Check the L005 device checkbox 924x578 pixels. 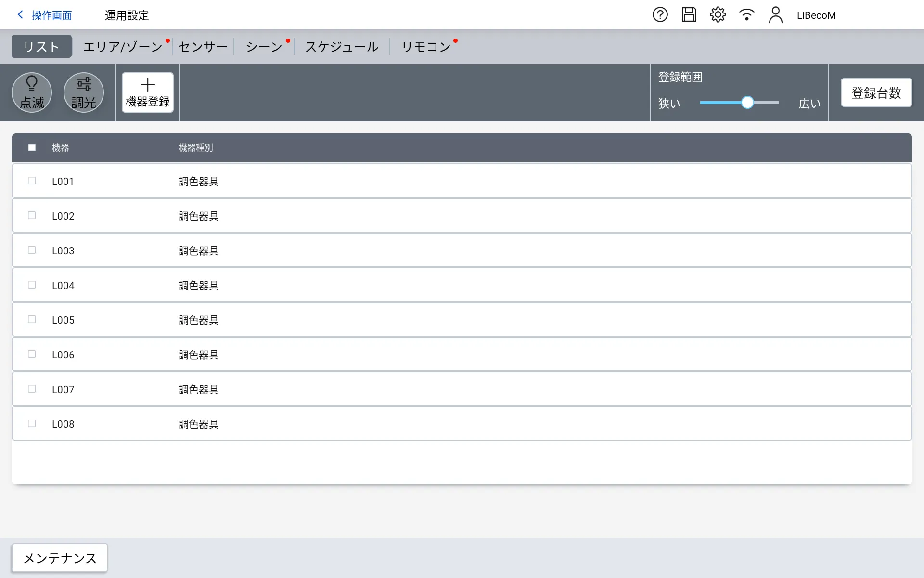coord(32,319)
